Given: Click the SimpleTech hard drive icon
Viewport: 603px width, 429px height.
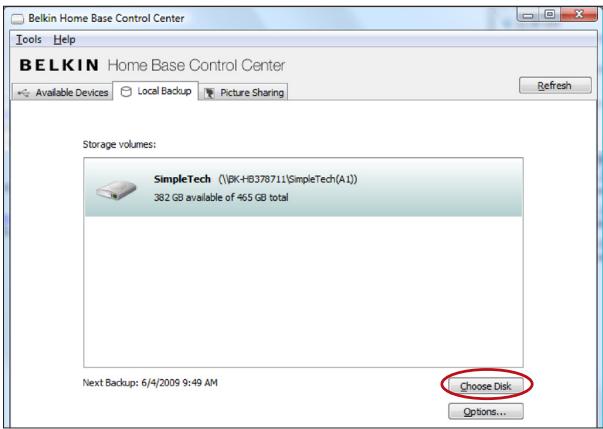Looking at the screenshot, I should pyautogui.click(x=117, y=190).
